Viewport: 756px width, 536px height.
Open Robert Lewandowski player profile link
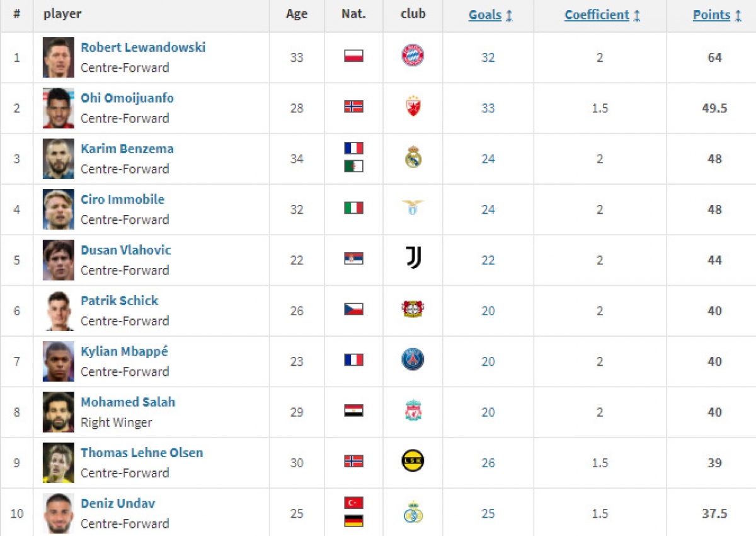(143, 47)
